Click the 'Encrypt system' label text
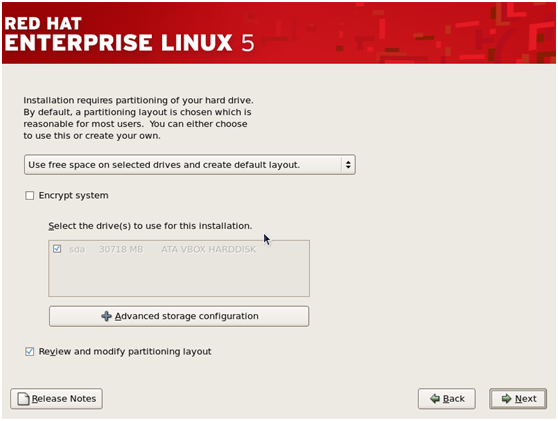The width and height of the screenshot is (558, 421). tap(73, 195)
